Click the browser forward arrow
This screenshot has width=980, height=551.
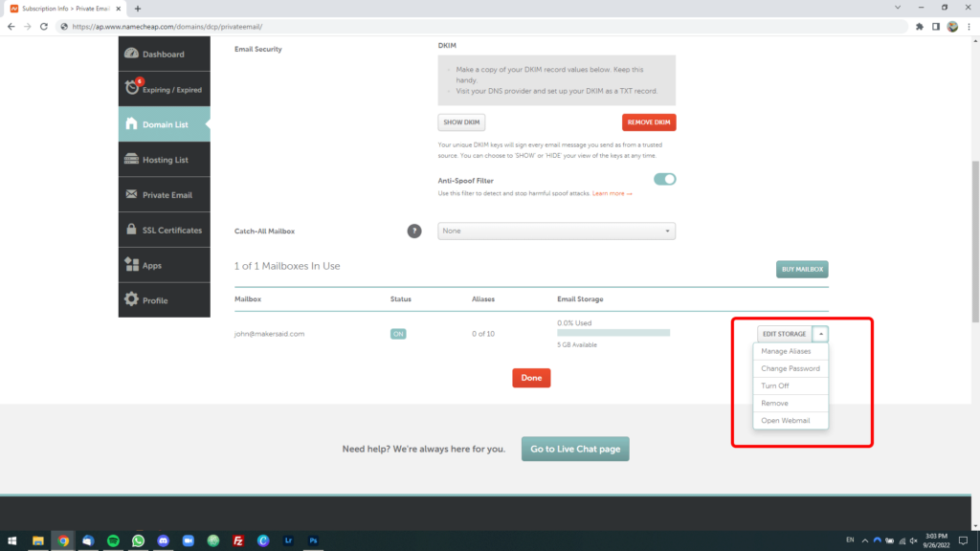28,27
